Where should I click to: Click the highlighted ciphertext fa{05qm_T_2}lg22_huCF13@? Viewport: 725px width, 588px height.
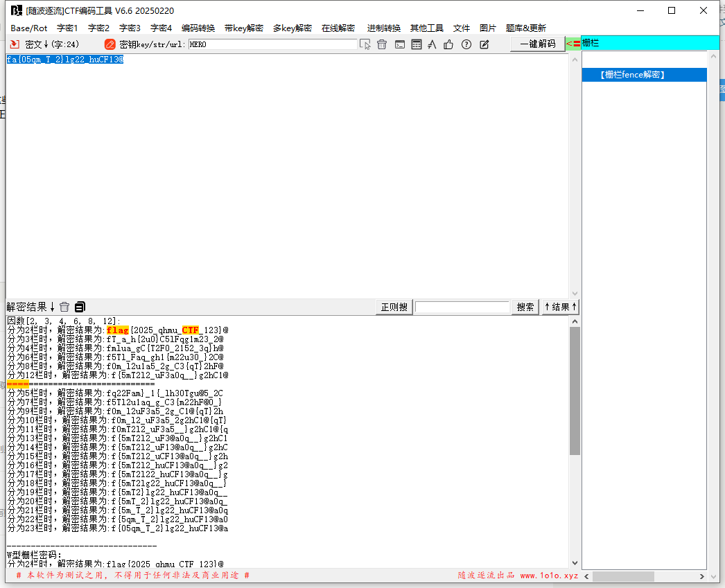pyautogui.click(x=64, y=59)
